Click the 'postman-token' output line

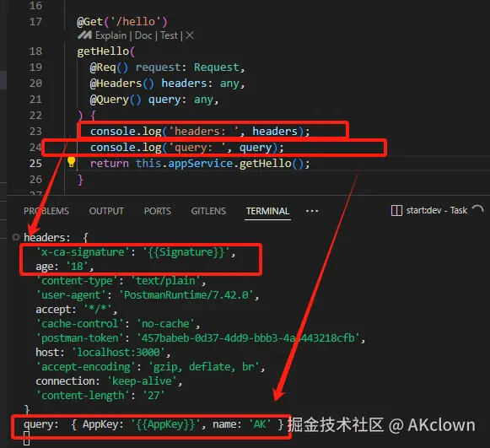point(201,338)
